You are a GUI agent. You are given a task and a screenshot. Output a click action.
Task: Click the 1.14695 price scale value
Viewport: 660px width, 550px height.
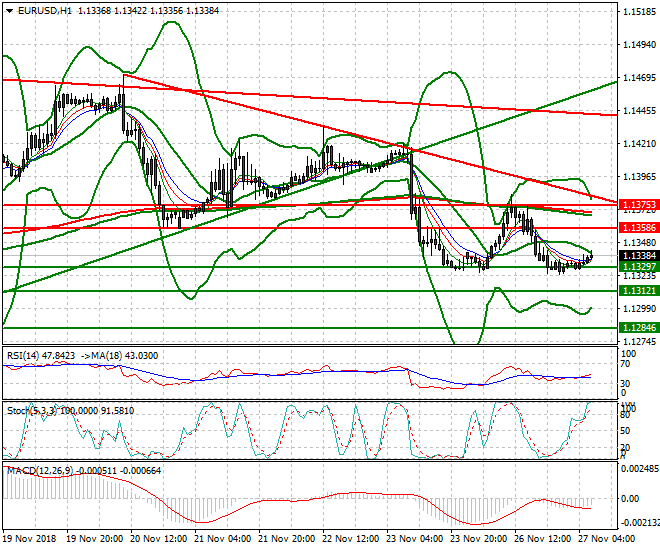639,77
